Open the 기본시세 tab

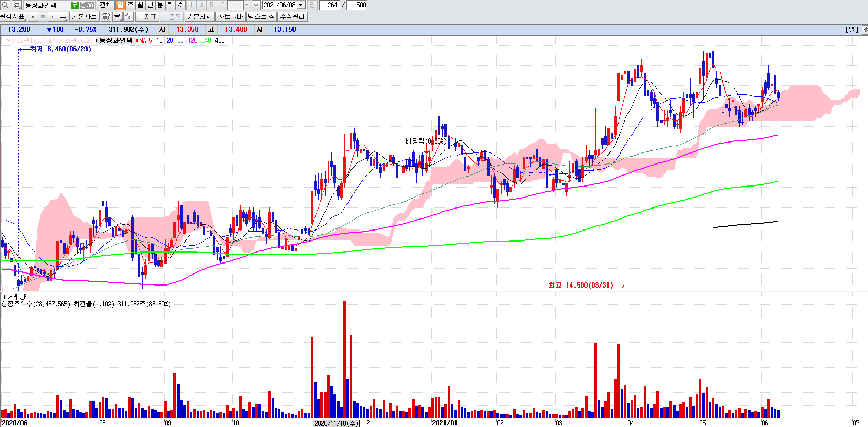200,17
